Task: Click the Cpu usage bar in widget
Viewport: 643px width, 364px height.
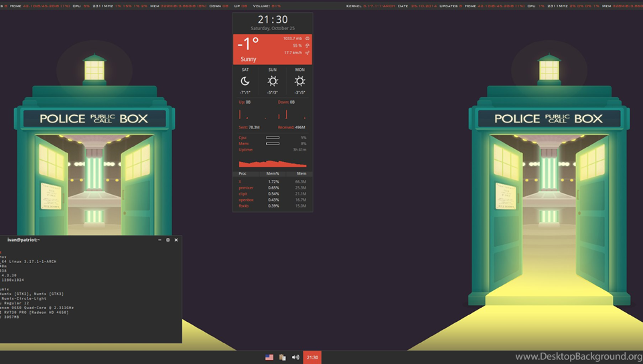Action: tap(273, 138)
